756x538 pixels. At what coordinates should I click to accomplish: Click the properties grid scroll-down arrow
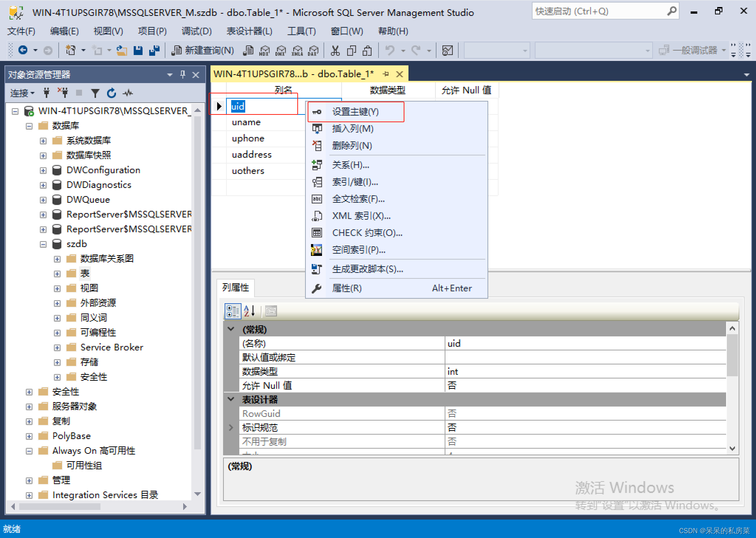point(732,448)
